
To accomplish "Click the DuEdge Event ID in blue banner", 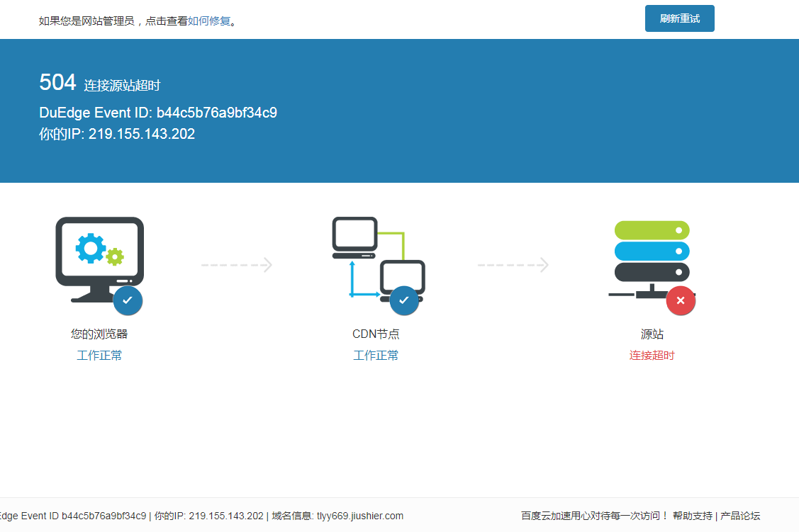I will coord(158,113).
